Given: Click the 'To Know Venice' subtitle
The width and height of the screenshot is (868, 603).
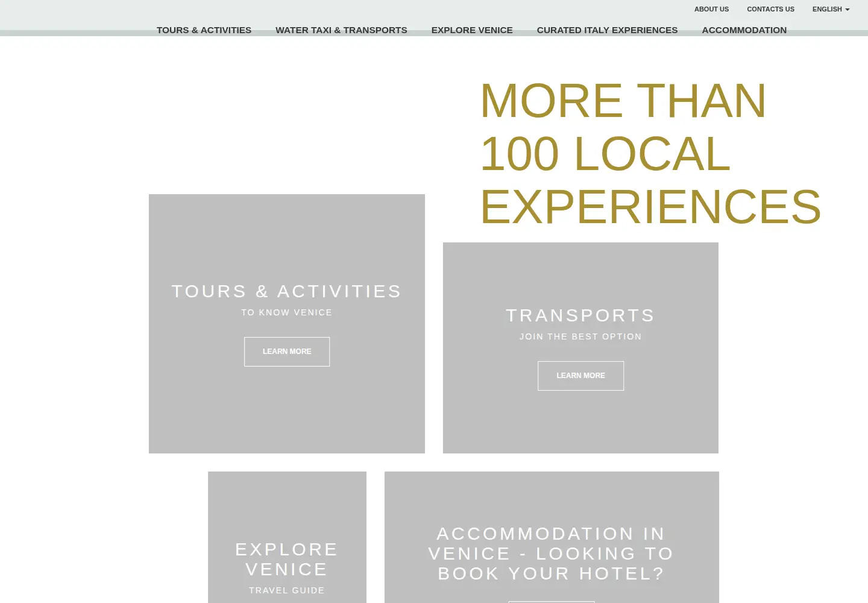Looking at the screenshot, I should (x=287, y=312).
